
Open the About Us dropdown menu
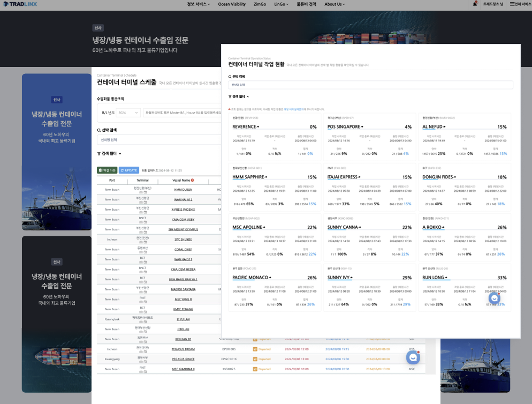click(335, 4)
